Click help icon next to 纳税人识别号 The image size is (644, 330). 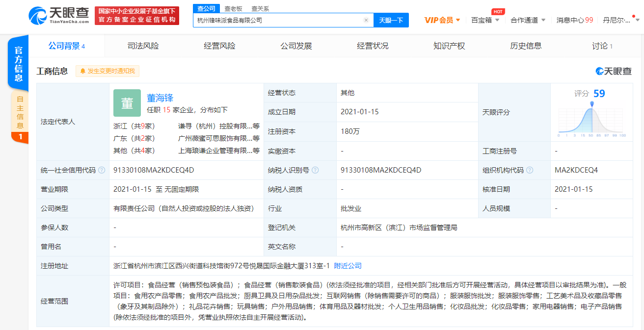(315, 170)
